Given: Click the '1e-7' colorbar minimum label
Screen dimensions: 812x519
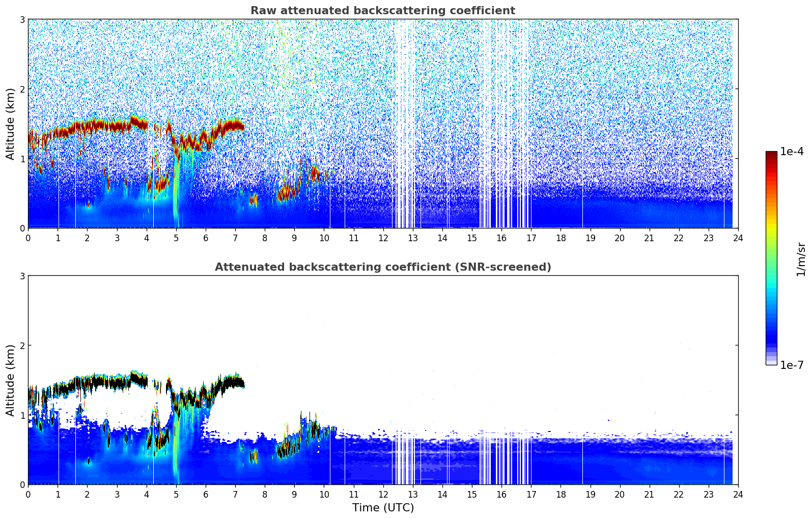Looking at the screenshot, I should (792, 365).
